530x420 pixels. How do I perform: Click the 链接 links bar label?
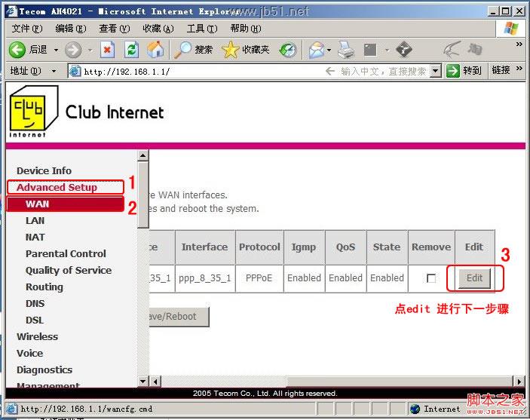point(501,70)
